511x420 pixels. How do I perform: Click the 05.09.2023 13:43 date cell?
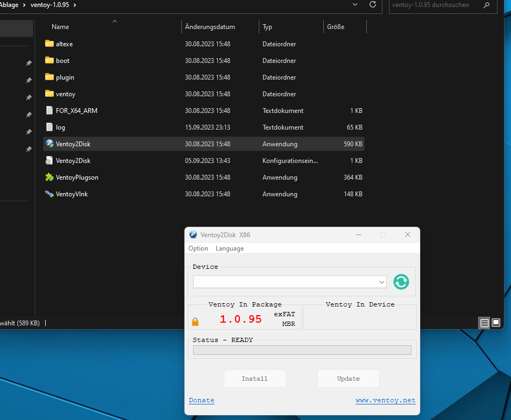(x=208, y=161)
